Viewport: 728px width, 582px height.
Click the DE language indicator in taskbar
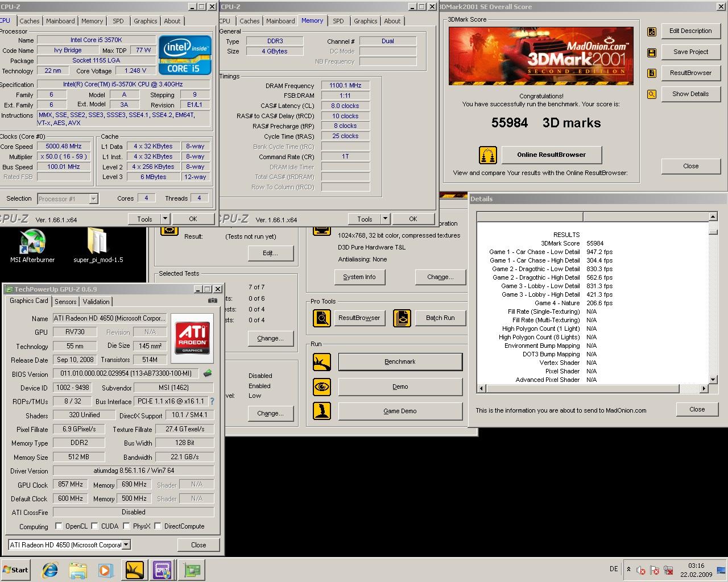(614, 569)
